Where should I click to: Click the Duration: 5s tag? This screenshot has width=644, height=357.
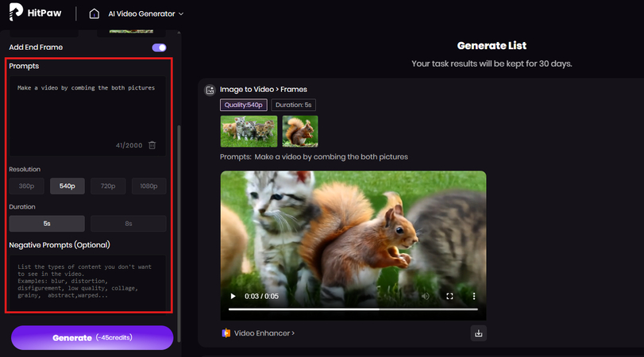[293, 105]
